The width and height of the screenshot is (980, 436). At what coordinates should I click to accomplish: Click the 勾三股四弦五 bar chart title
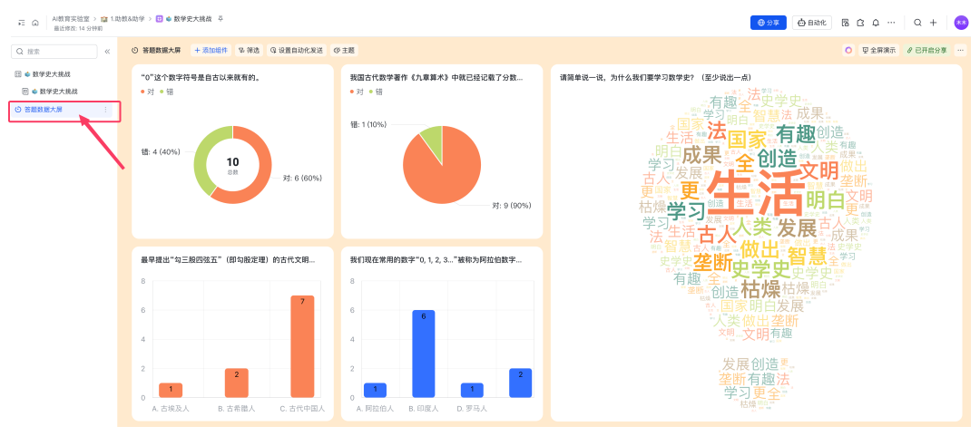pos(228,259)
